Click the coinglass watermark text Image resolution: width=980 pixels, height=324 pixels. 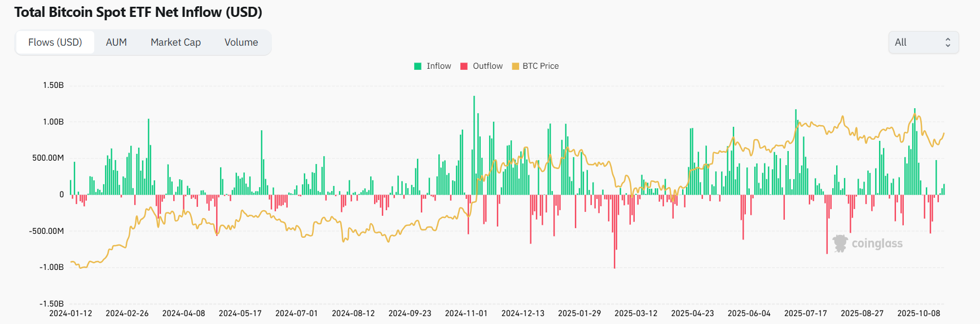877,243
